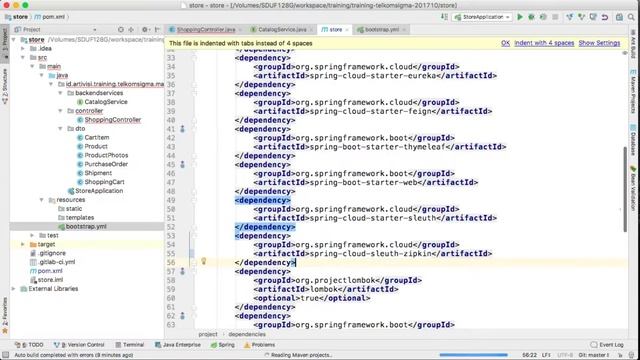
Task: Run with coverage icon in toolbar
Action: (543, 17)
